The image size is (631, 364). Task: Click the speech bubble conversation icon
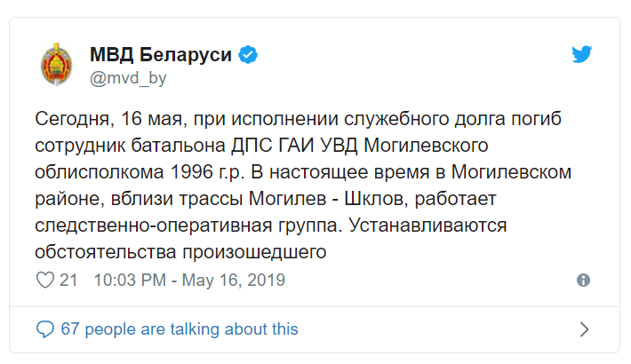coord(45,329)
